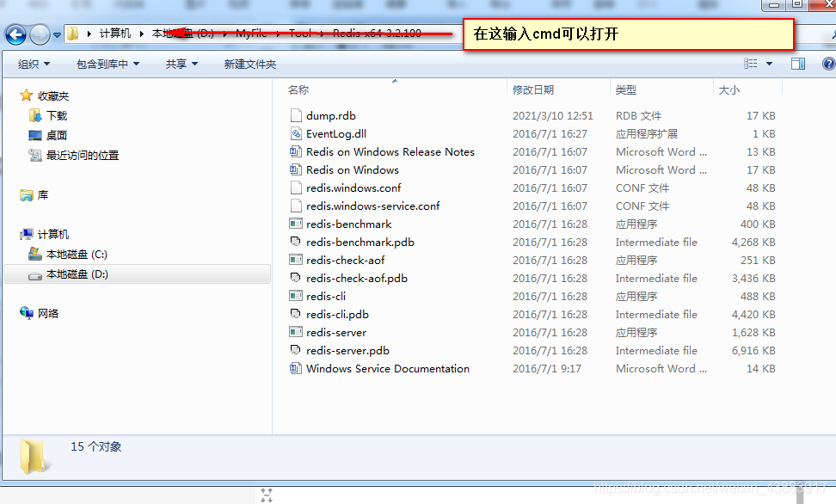Open the recent locations history dropdown
Image resolution: width=836 pixels, height=504 pixels.
click(57, 35)
